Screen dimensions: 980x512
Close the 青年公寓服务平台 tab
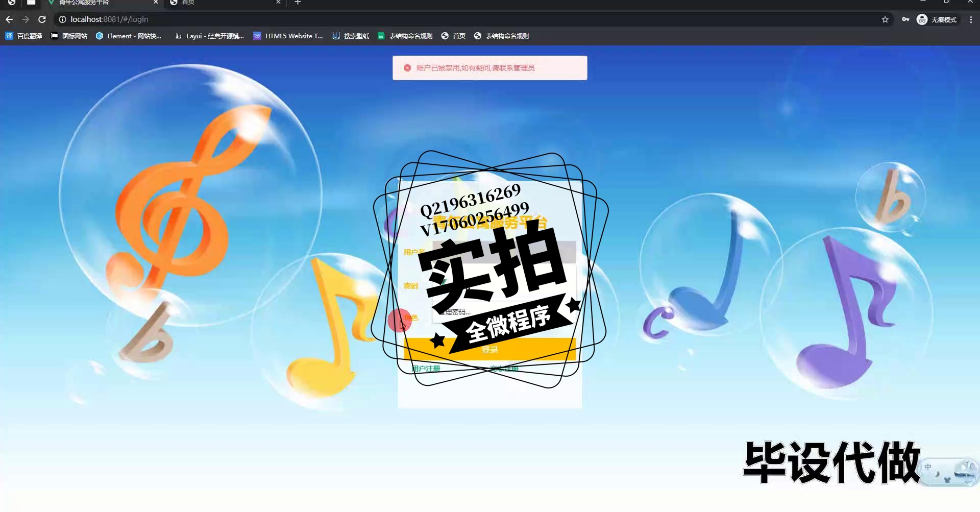pos(156,3)
